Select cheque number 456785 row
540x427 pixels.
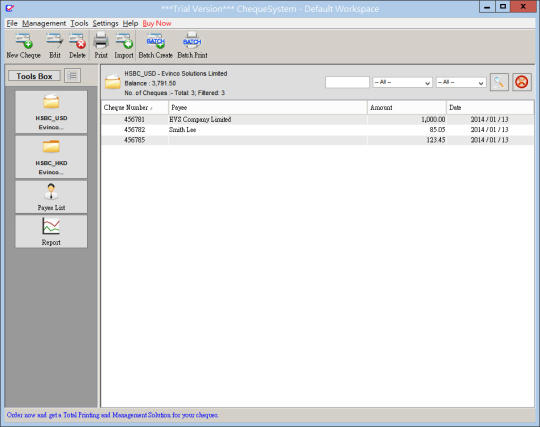317,140
